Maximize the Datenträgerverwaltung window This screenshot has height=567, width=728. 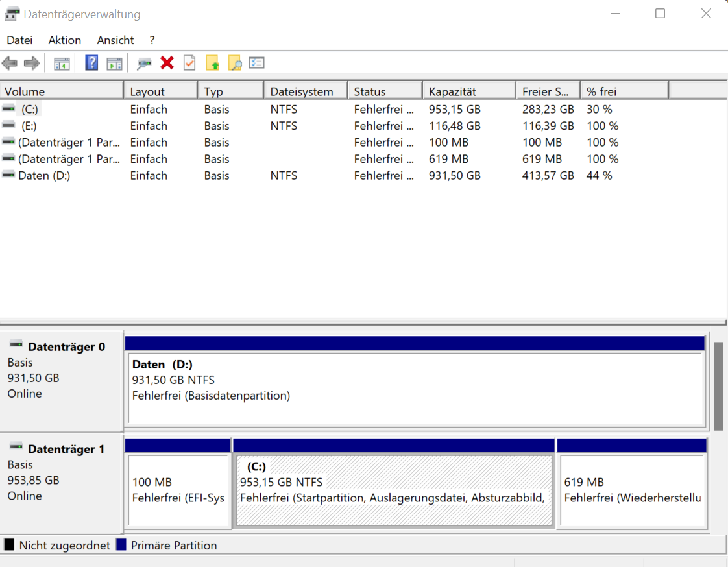coord(660,14)
